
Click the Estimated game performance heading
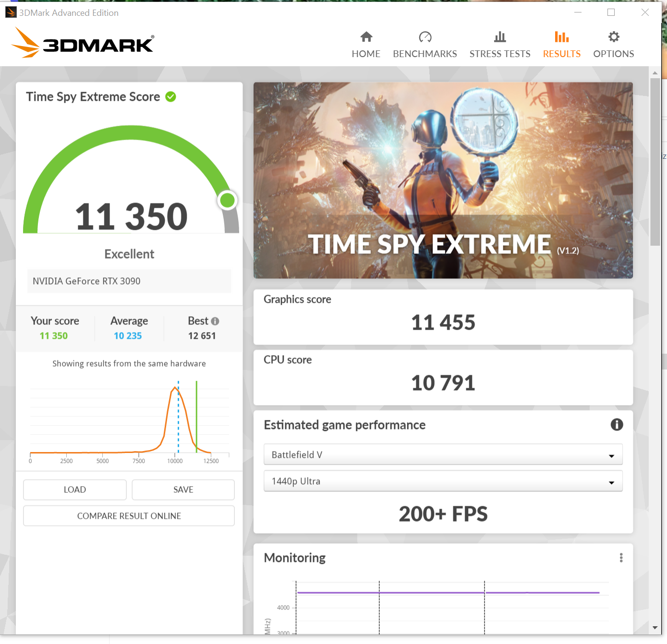[345, 425]
